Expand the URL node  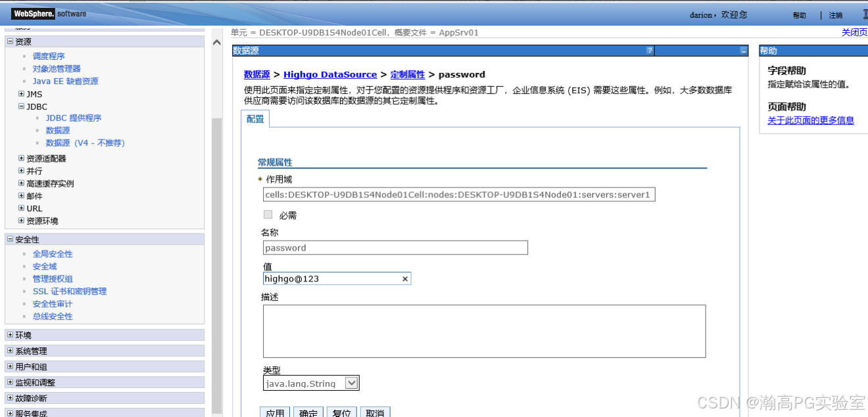pos(21,208)
